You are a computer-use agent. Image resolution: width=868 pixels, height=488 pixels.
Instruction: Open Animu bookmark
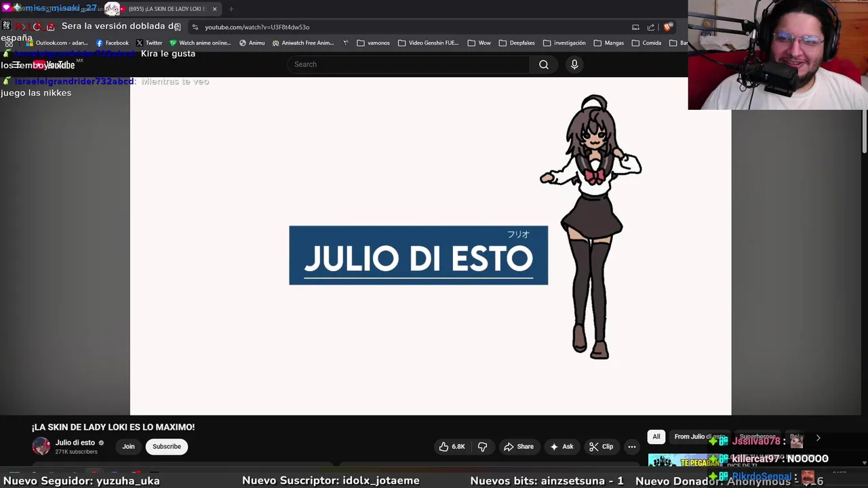252,43
